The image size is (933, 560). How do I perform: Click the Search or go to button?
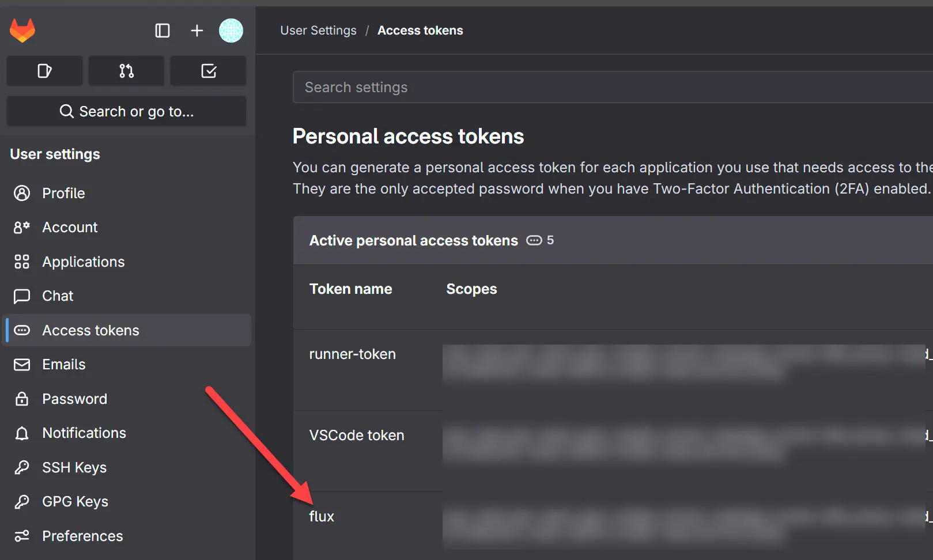point(127,111)
